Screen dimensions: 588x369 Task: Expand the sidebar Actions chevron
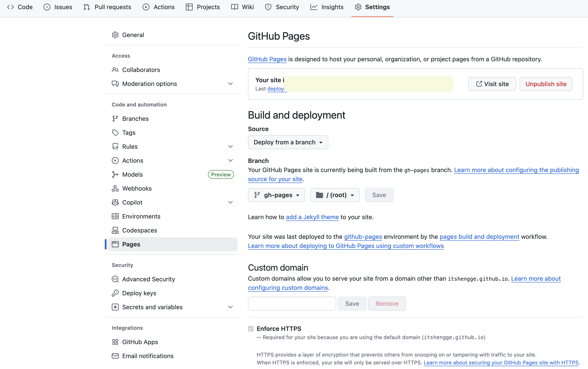click(230, 161)
